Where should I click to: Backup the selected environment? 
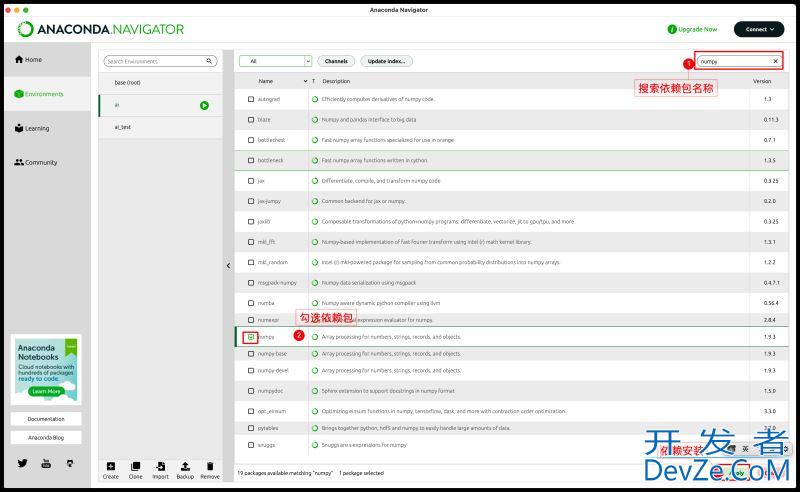[x=185, y=471]
